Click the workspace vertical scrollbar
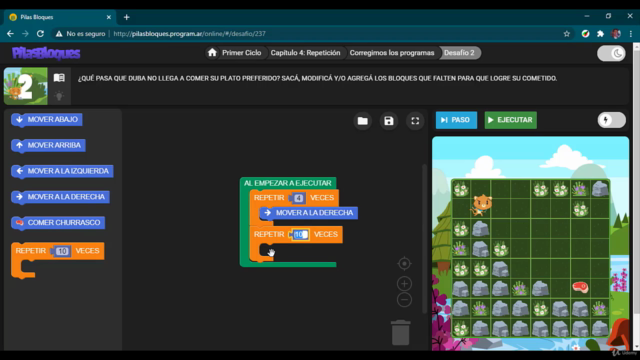The image size is (640, 360). (x=424, y=239)
